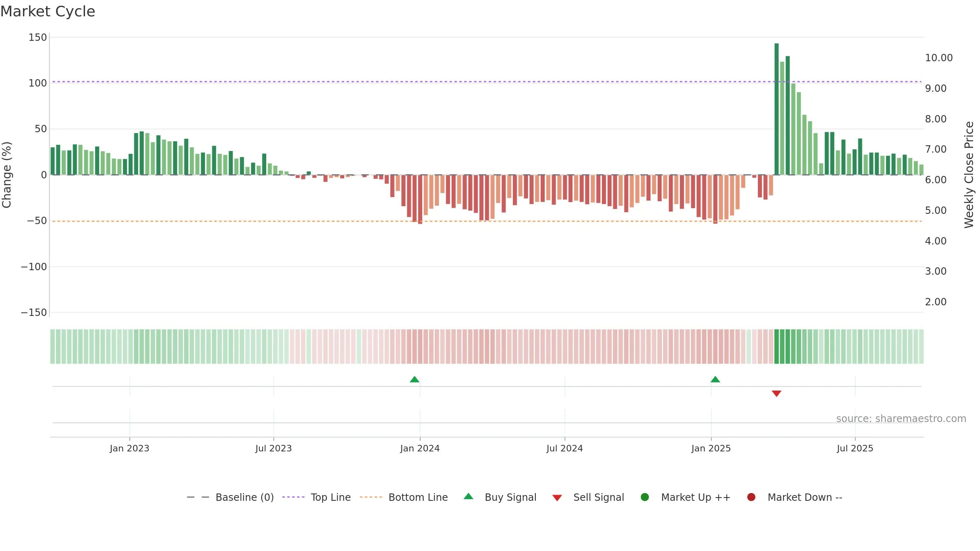The width and height of the screenshot is (980, 551).
Task: Toggle the Market Up ++ legend label
Action: point(696,498)
